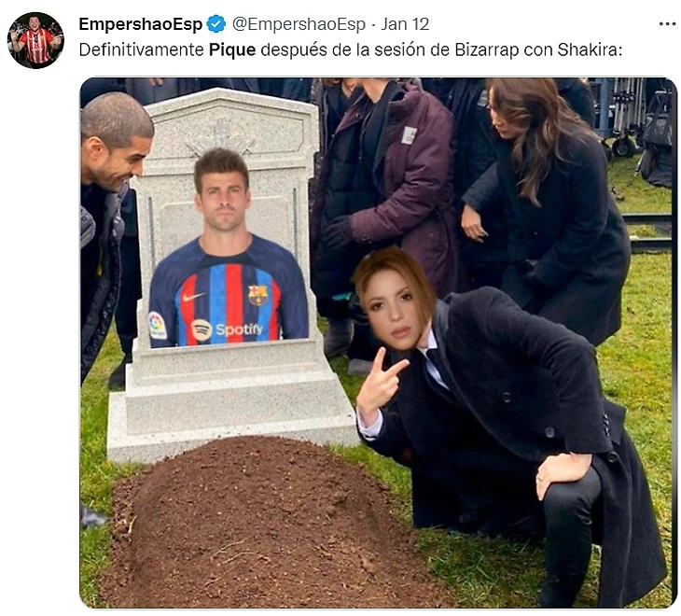681x616 pixels.
Task: Open the attached meme image
Action: 378,343
